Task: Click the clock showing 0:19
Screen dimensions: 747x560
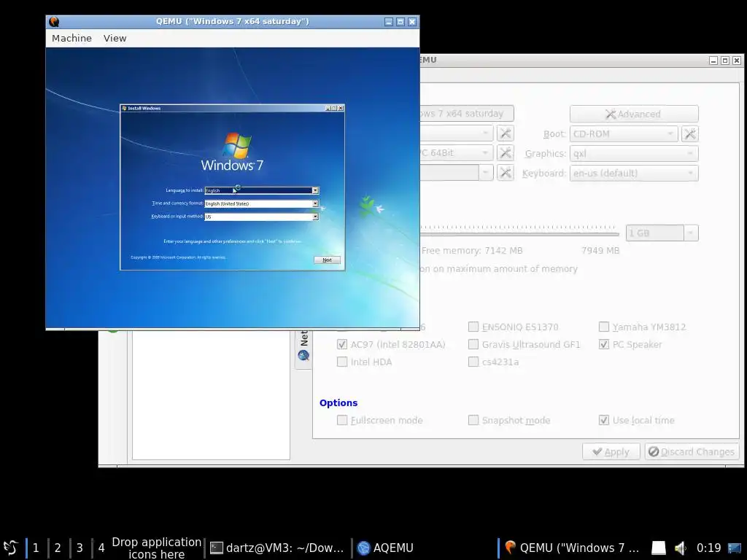Action: 708,548
